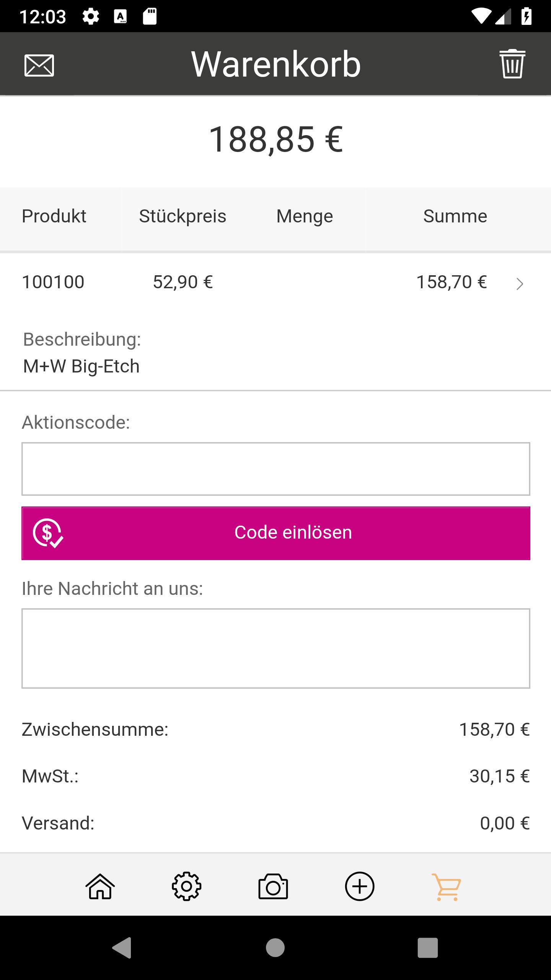Select the Produkt column header

(x=54, y=216)
